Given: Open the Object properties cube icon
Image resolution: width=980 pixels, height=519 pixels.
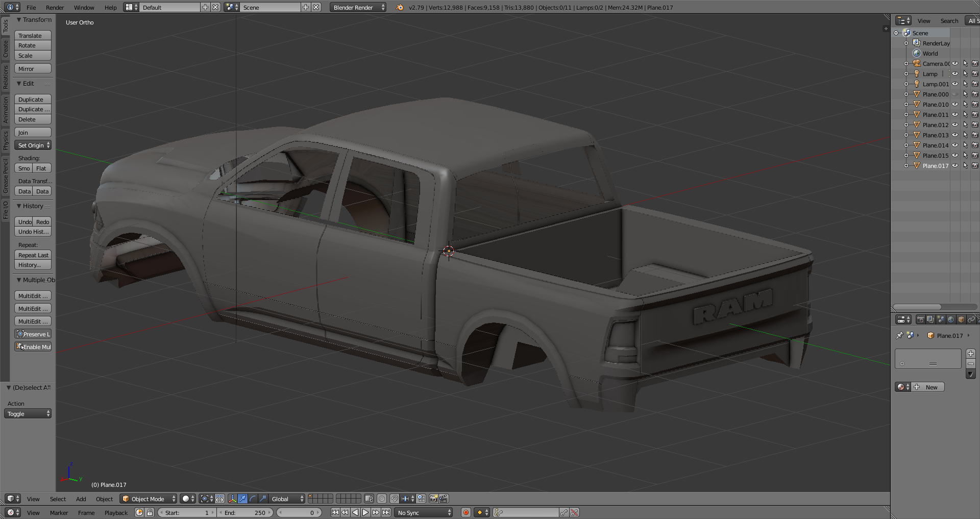Looking at the screenshot, I should pyautogui.click(x=961, y=319).
